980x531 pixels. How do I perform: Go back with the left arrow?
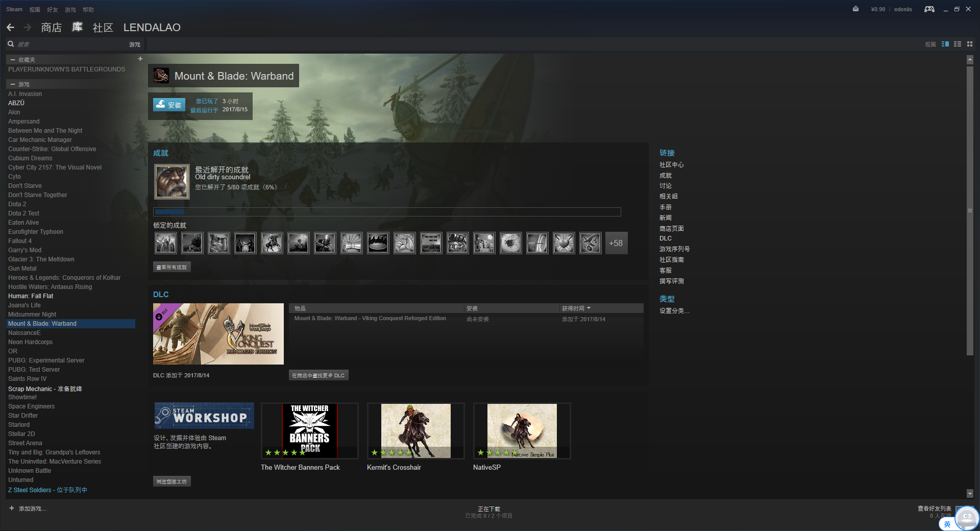[10, 28]
